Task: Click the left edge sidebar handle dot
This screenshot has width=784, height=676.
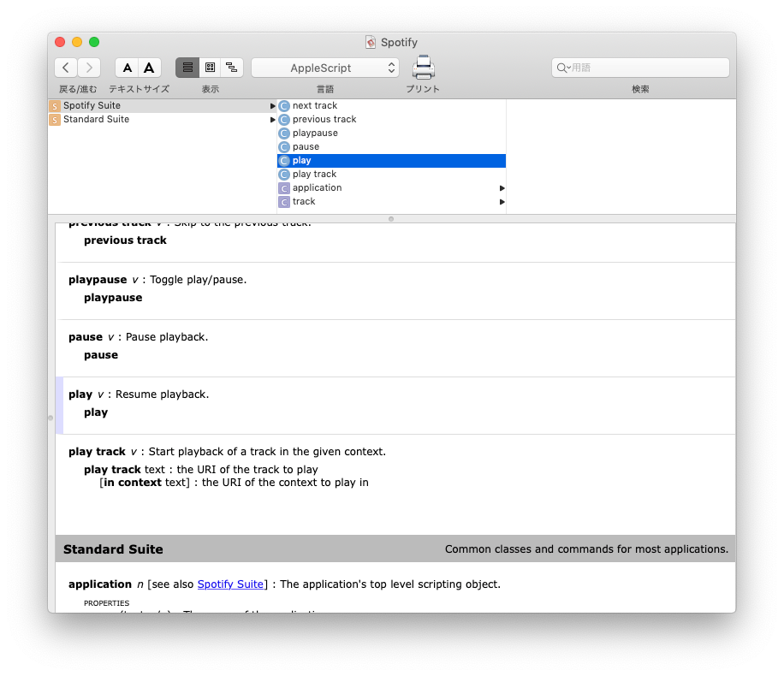Action: tap(50, 418)
